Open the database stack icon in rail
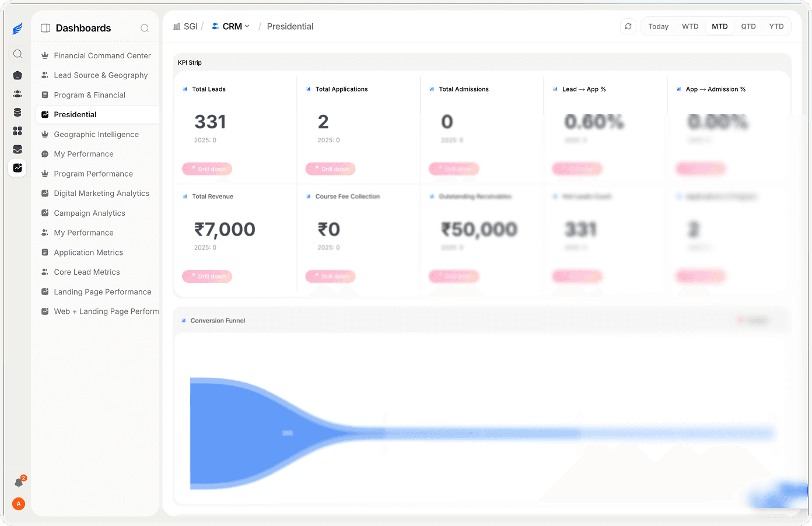The image size is (812, 526). point(17,113)
